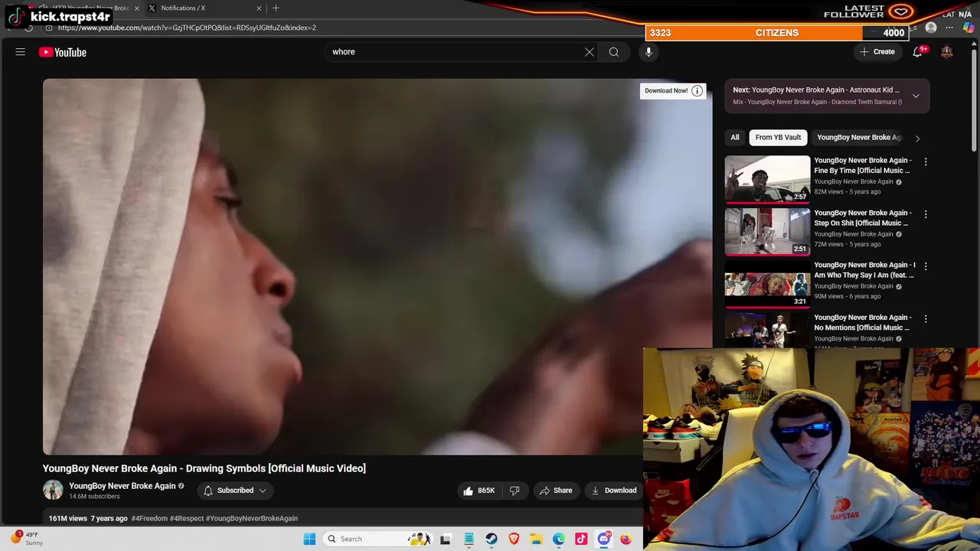Open the Step On Shit video thumbnail

pyautogui.click(x=767, y=231)
